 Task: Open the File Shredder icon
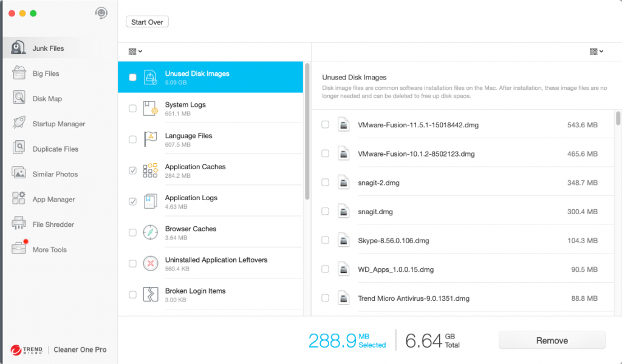tap(19, 224)
